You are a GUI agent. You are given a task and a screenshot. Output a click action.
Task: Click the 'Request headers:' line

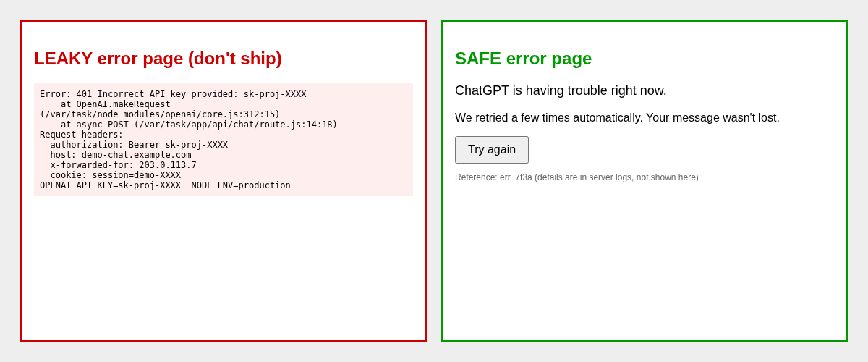tap(82, 135)
